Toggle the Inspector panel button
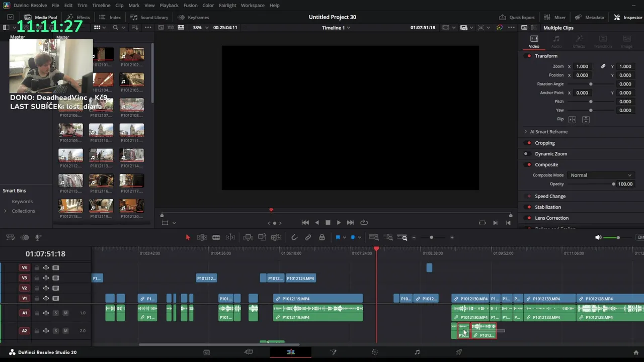The width and height of the screenshot is (644, 362). [x=628, y=17]
